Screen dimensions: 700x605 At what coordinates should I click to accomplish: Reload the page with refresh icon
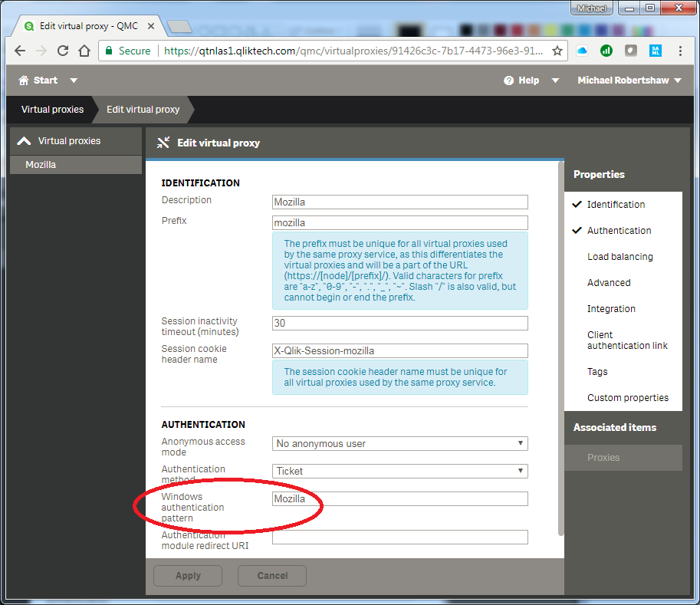(63, 51)
